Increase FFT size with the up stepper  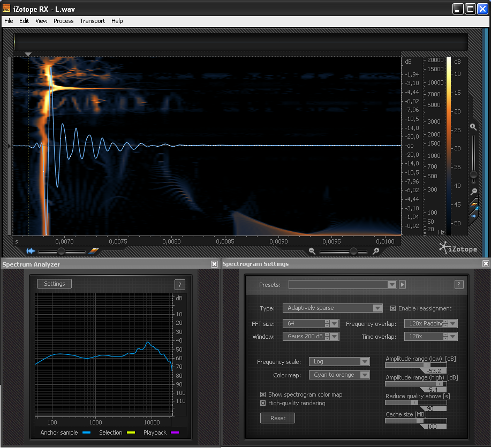[327, 322]
